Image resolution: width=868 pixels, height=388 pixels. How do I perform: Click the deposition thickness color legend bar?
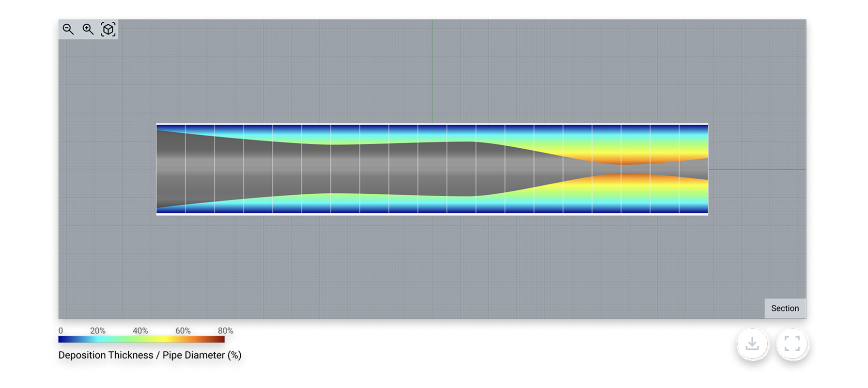pos(141,340)
